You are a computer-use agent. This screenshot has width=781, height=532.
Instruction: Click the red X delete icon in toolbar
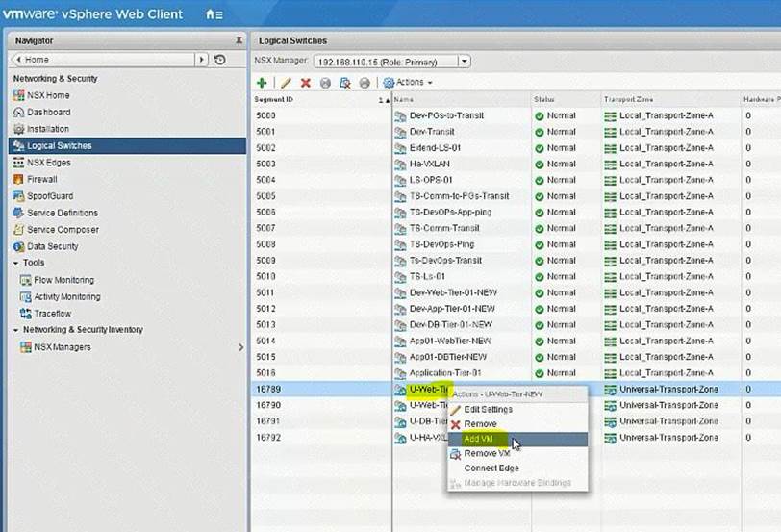pyautogui.click(x=305, y=83)
